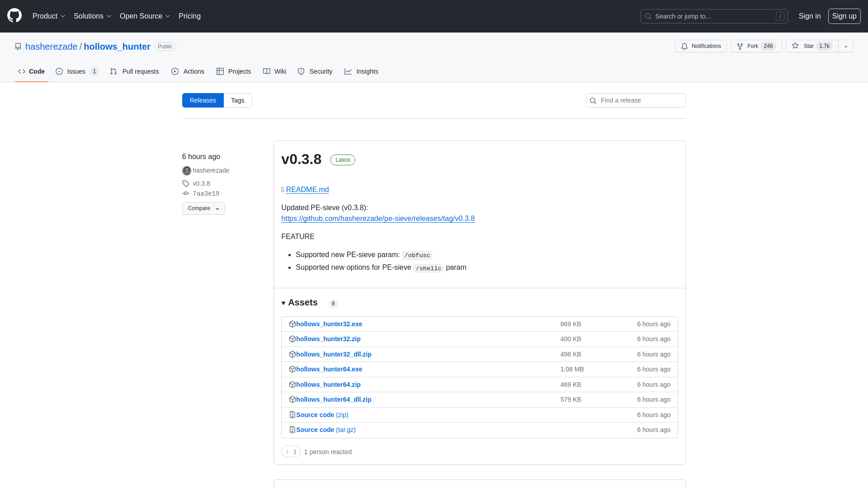Click the Notifications button
Image resolution: width=868 pixels, height=488 pixels.
(701, 46)
